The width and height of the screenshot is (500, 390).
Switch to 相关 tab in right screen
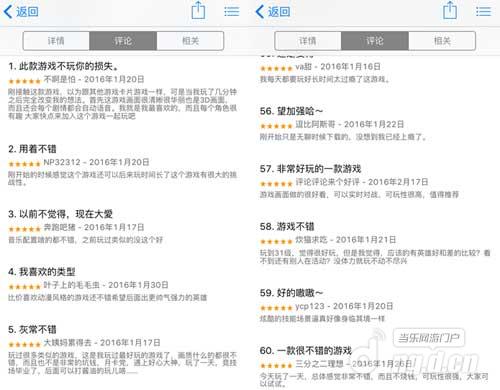coord(442,41)
